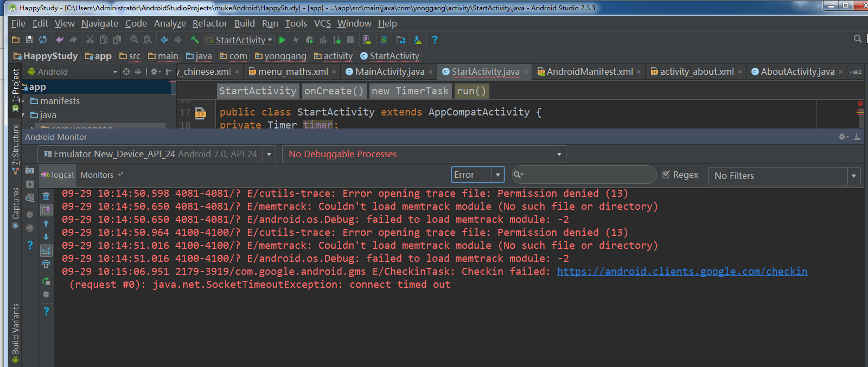
Task: Click the Cut scissors icon
Action: pos(90,40)
